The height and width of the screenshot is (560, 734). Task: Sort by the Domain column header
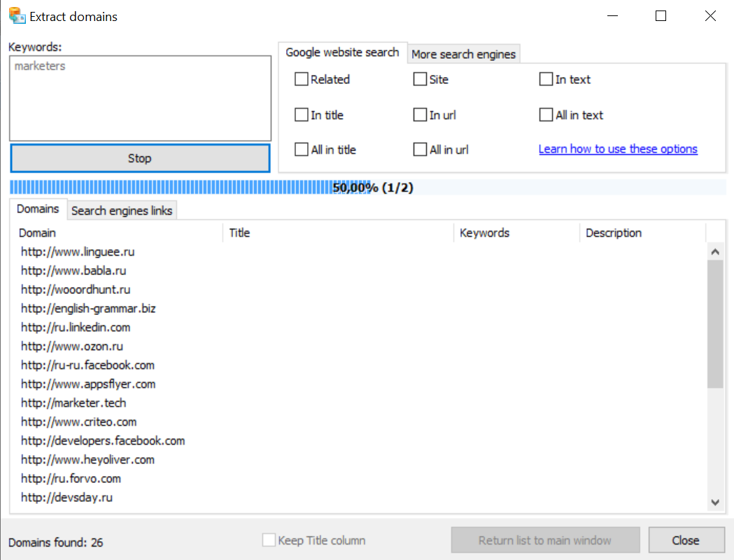(x=118, y=233)
